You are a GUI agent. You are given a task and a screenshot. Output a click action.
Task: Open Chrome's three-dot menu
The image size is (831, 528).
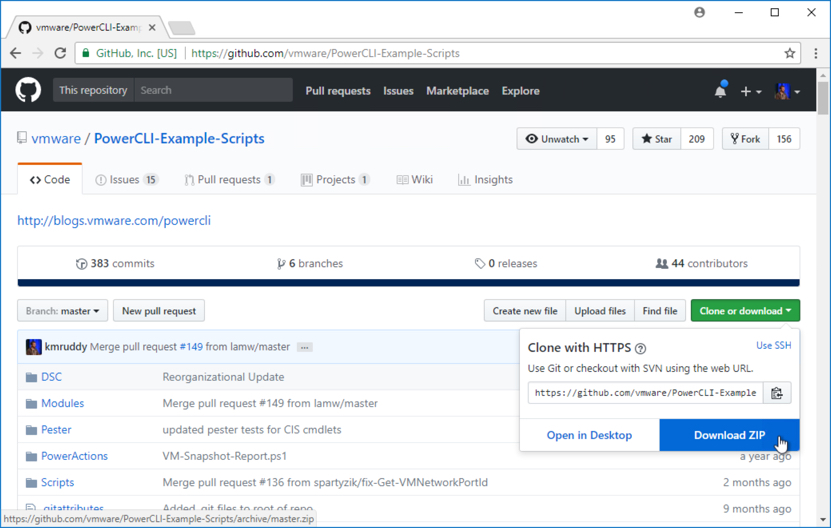816,53
